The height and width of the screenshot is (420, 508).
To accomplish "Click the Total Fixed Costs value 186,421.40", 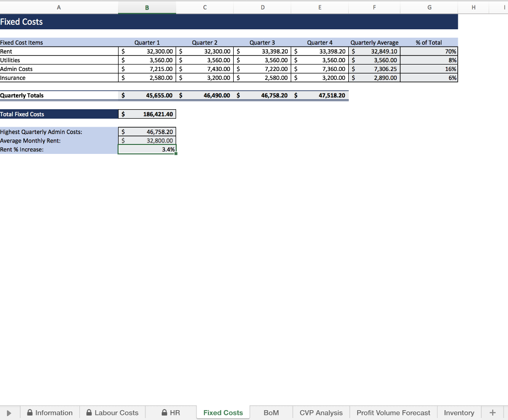I will click(147, 114).
